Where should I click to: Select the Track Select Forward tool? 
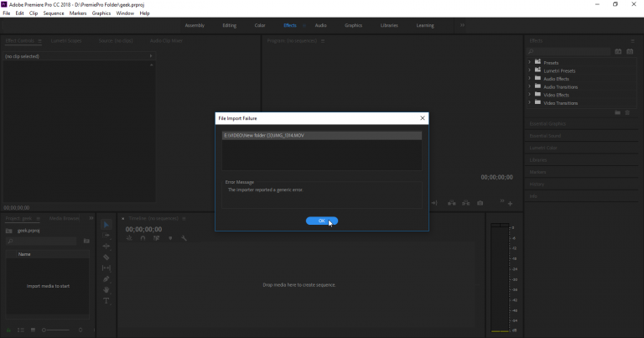click(106, 236)
